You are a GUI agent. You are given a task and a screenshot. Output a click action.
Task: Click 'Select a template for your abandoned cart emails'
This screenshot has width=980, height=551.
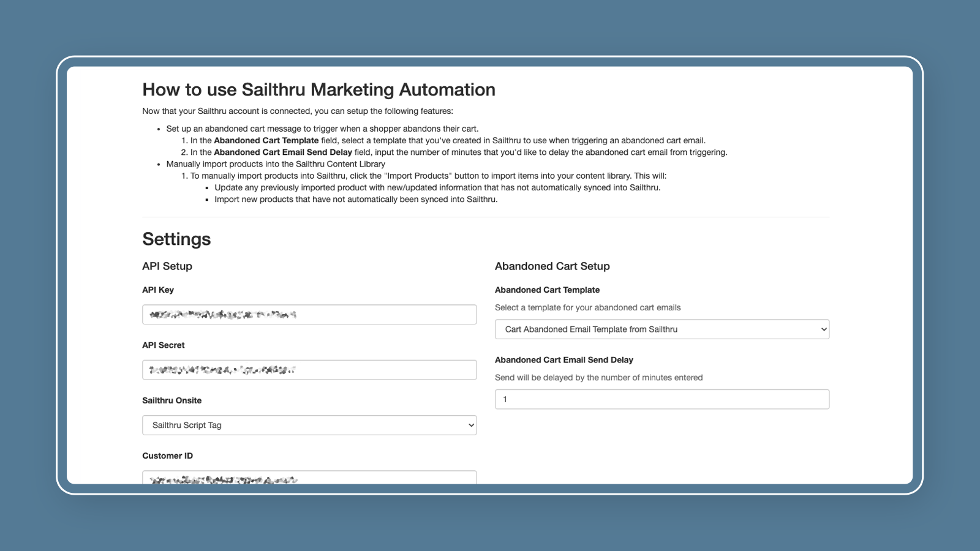tap(588, 308)
